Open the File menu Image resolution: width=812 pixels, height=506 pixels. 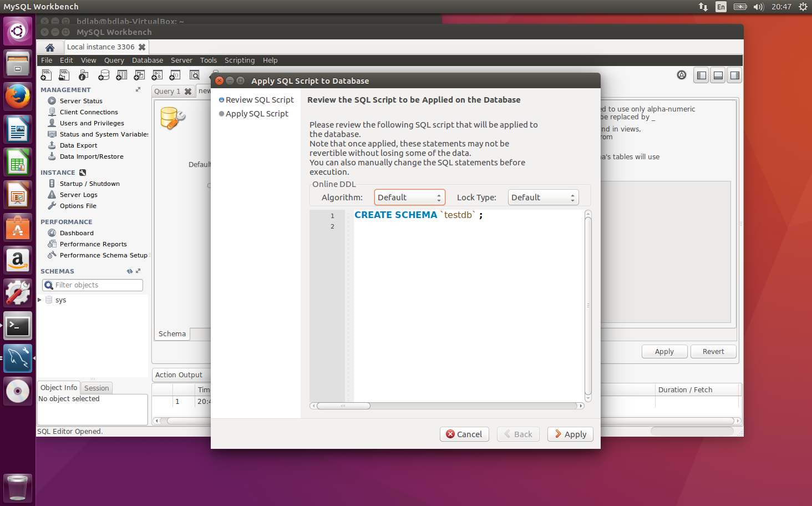[x=47, y=60]
